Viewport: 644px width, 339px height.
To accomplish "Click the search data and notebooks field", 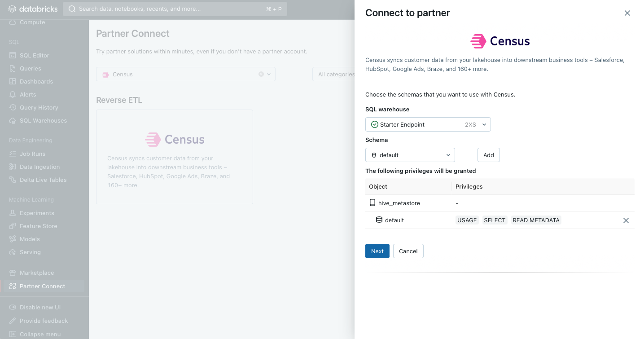I will [x=175, y=9].
